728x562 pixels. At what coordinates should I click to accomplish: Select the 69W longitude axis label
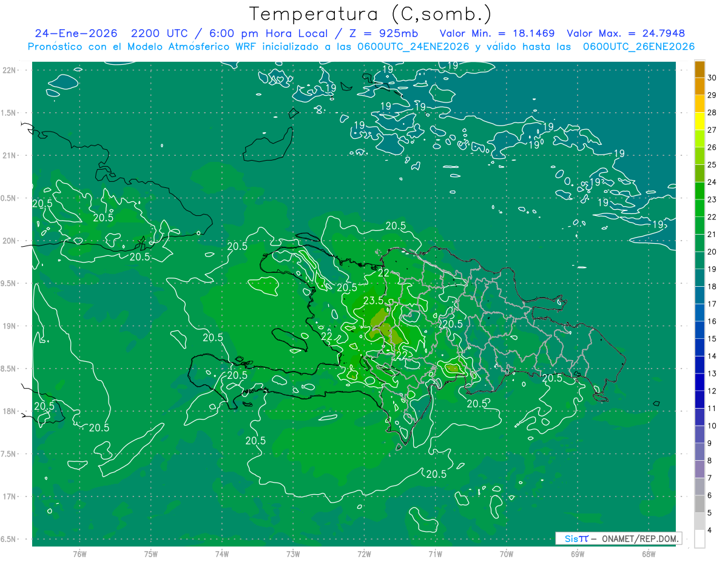pos(578,554)
